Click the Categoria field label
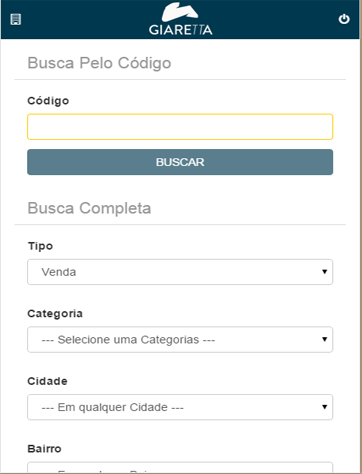362x474 pixels. click(55, 313)
